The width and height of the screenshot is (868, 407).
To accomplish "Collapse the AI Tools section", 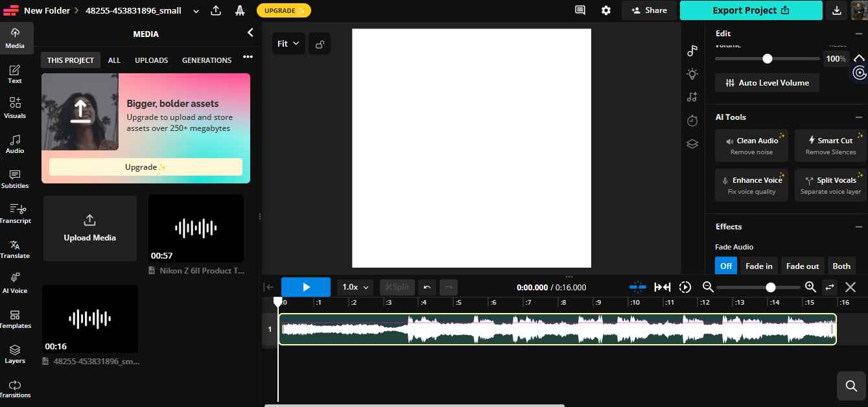I will click(x=859, y=117).
